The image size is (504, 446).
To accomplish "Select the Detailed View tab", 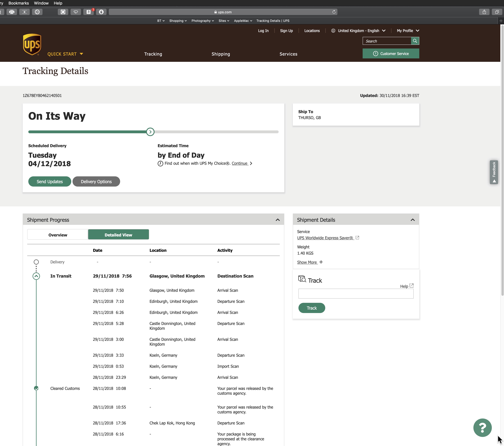I will (x=118, y=235).
